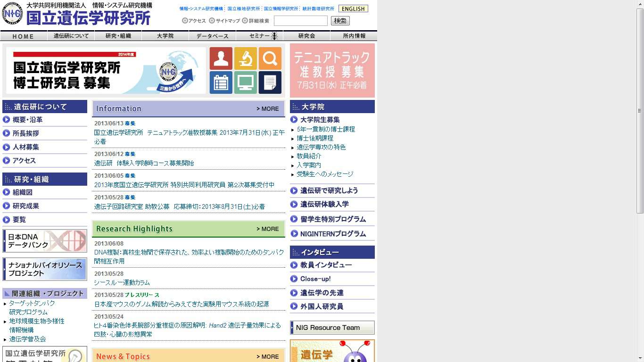
Task: Click the search text input field
Action: (300, 21)
